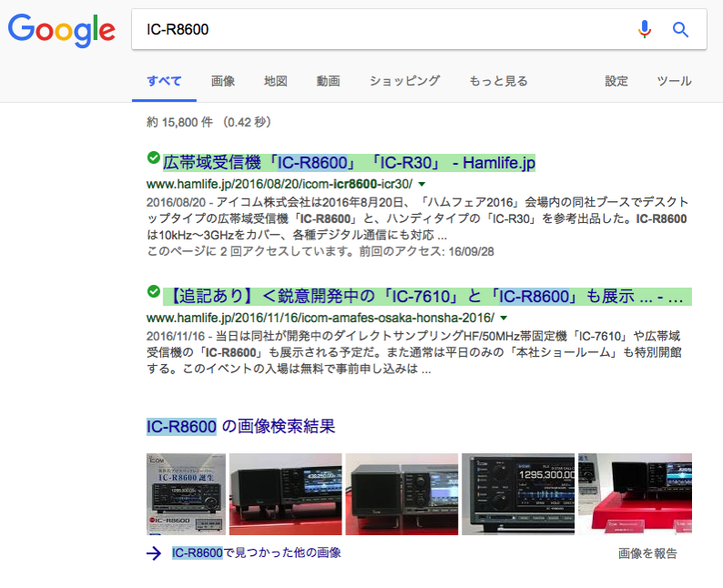Click the green checkmark beside the 追記あり result
This screenshot has width=723, height=588.
(154, 291)
